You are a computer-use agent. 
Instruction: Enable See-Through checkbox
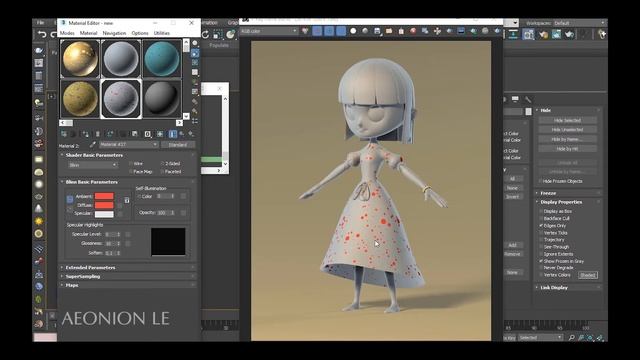tap(541, 247)
